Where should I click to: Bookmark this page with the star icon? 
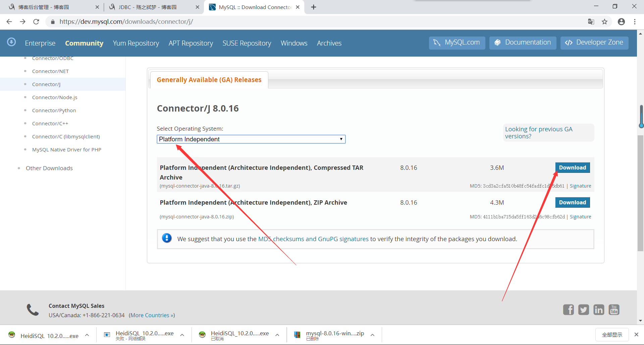point(604,22)
